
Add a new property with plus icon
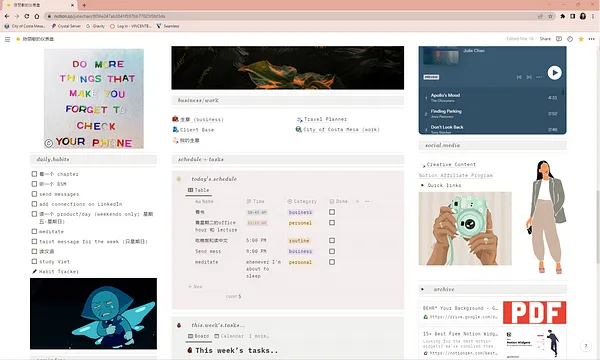click(357, 201)
